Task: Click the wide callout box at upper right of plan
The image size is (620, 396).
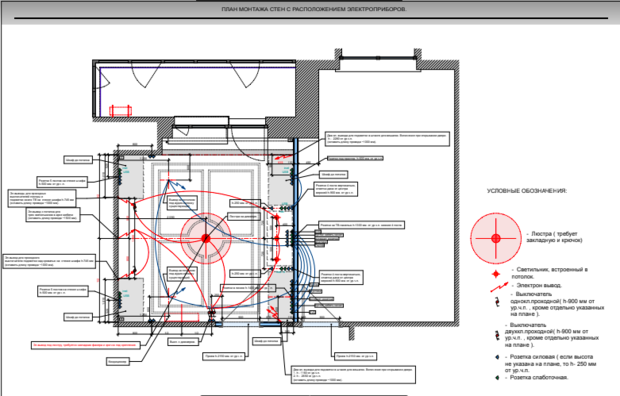Action: click(x=388, y=139)
